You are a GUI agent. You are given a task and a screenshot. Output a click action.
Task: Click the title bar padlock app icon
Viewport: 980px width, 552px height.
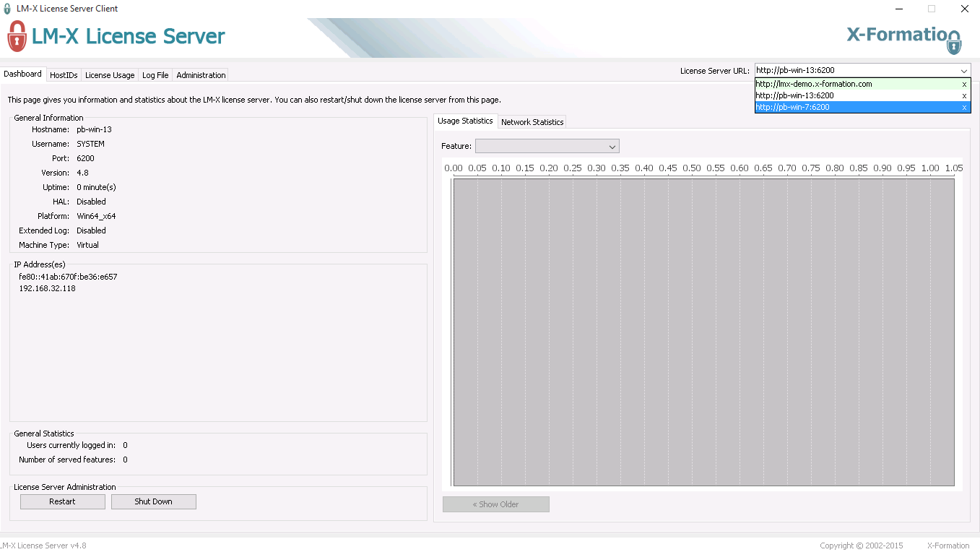7,9
